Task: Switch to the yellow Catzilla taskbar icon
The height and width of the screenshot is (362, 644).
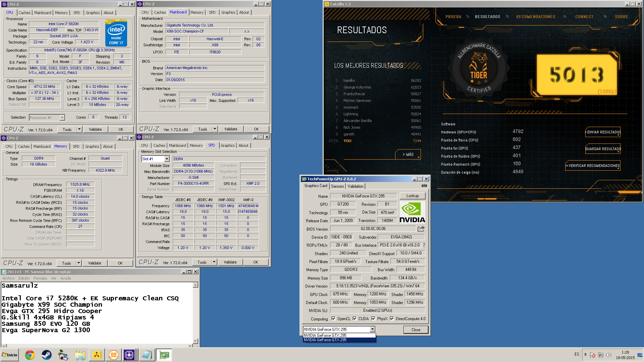Action: coord(97,355)
